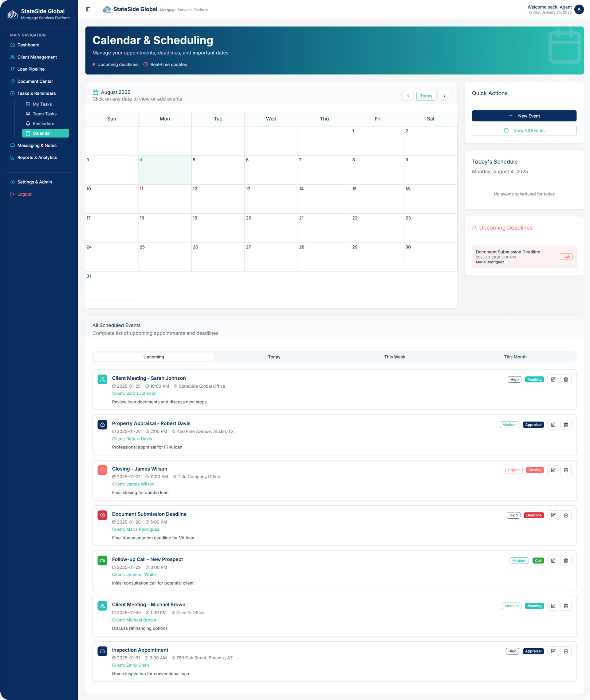Viewport: 590px width, 700px height.
Task: Delete the Property Appraisal Robert Davis event
Action: coord(566,425)
